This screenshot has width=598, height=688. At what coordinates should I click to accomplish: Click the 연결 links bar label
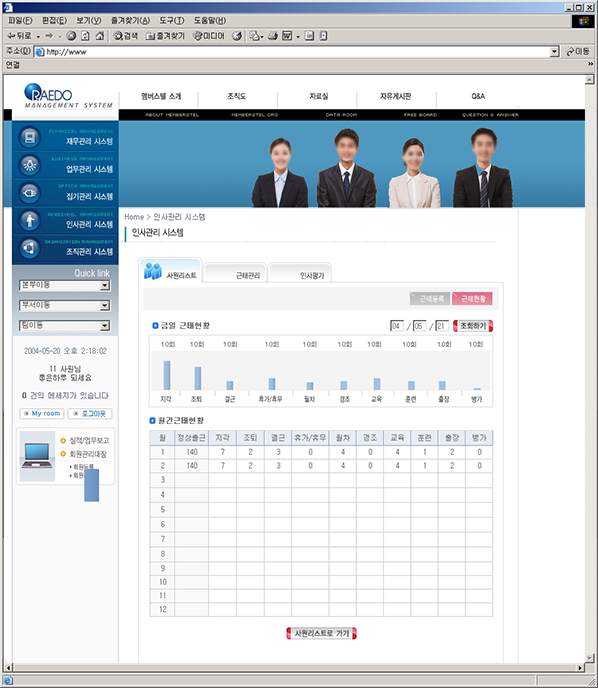tap(13, 65)
